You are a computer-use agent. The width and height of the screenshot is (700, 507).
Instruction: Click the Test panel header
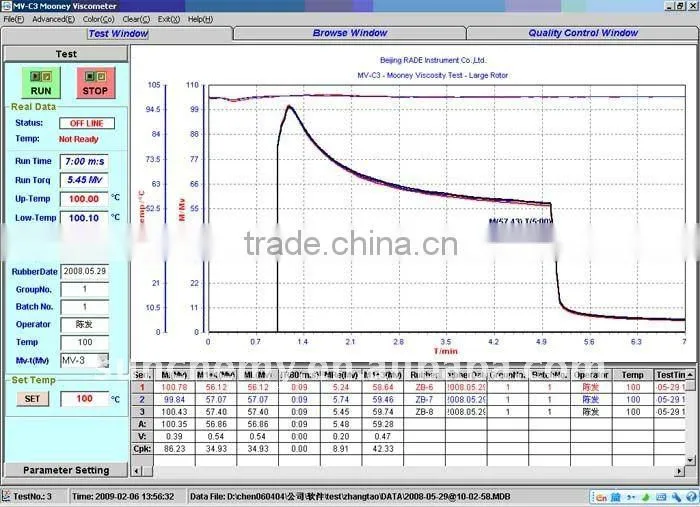click(66, 54)
